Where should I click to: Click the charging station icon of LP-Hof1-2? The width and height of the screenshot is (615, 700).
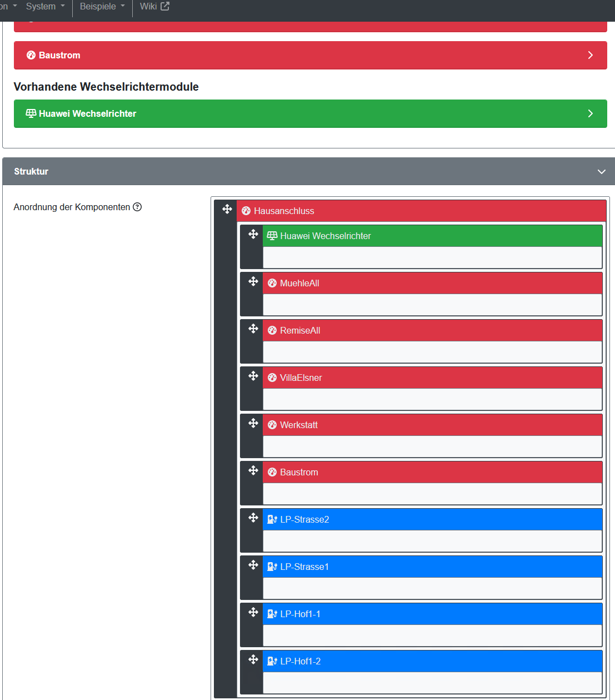[x=272, y=661]
